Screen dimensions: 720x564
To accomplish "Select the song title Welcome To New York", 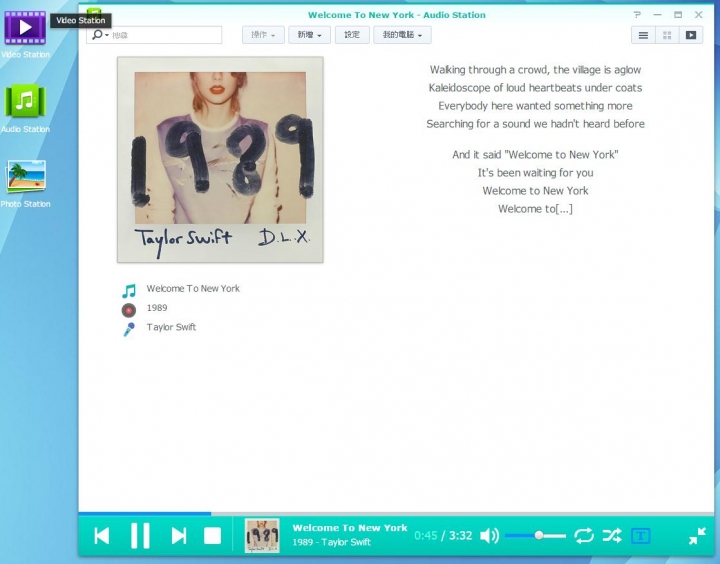I will click(x=193, y=288).
